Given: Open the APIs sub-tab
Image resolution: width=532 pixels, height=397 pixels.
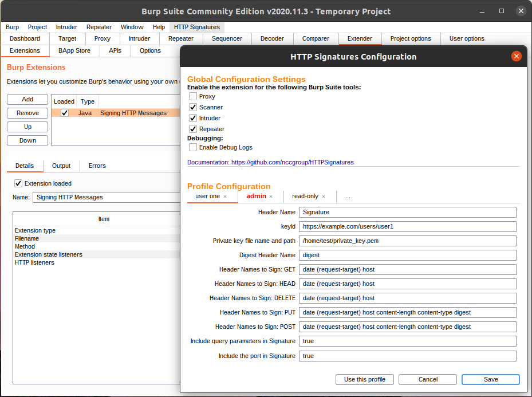Looking at the screenshot, I should [115, 50].
